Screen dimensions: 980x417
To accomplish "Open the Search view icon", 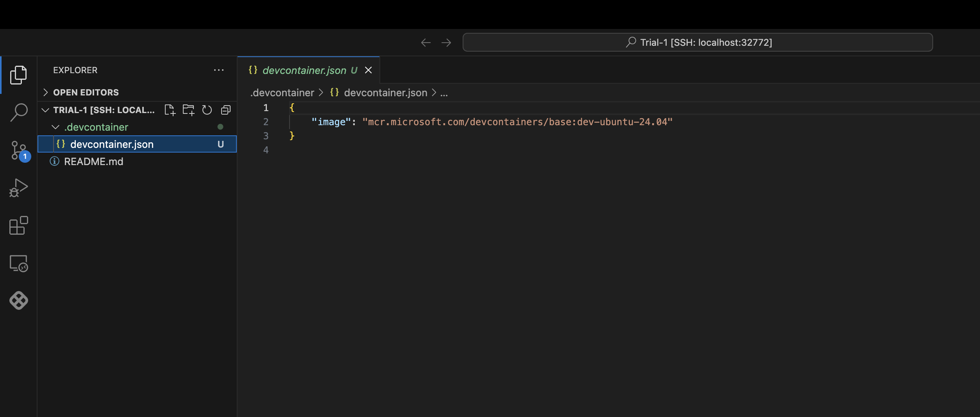I will point(18,112).
